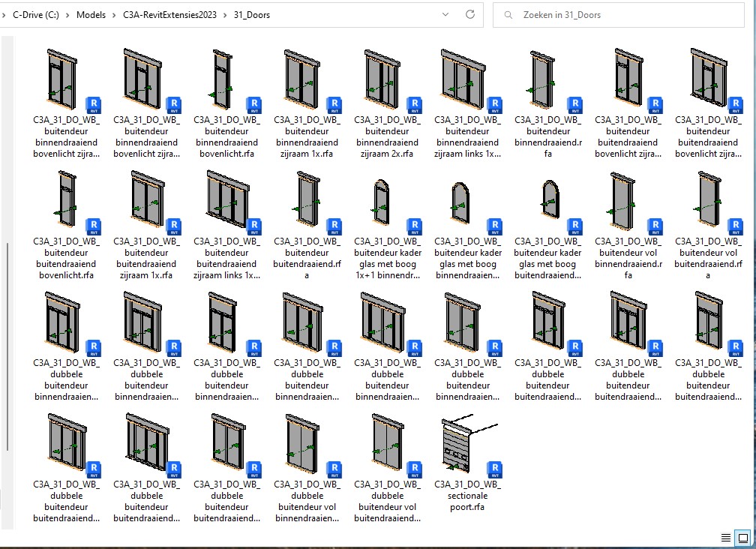This screenshot has height=549, width=756.
Task: Expand chevron after C-Drive (C:) breadcrumb
Action: 67,15
